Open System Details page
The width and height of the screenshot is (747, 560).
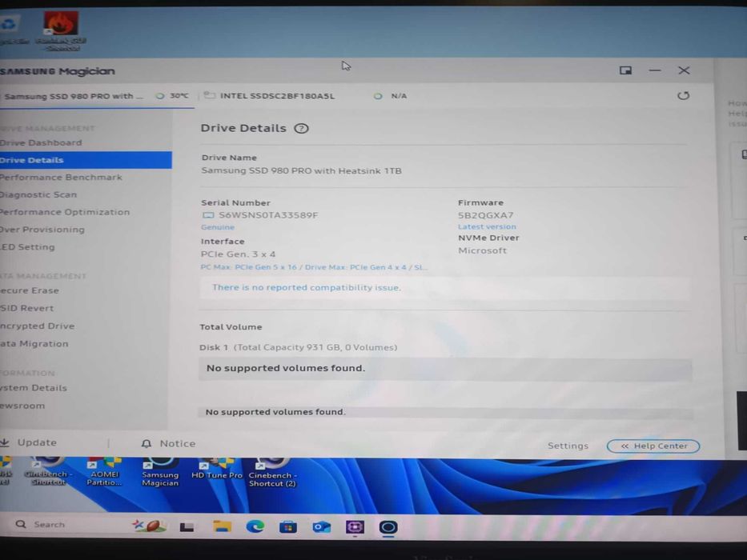[34, 388]
